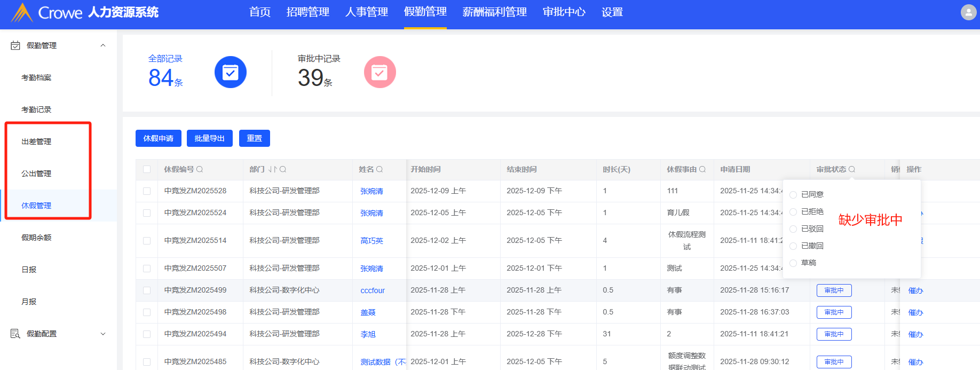This screenshot has height=370, width=980.
Task: Toggle the select-all checkbox in table header
Action: tap(147, 169)
